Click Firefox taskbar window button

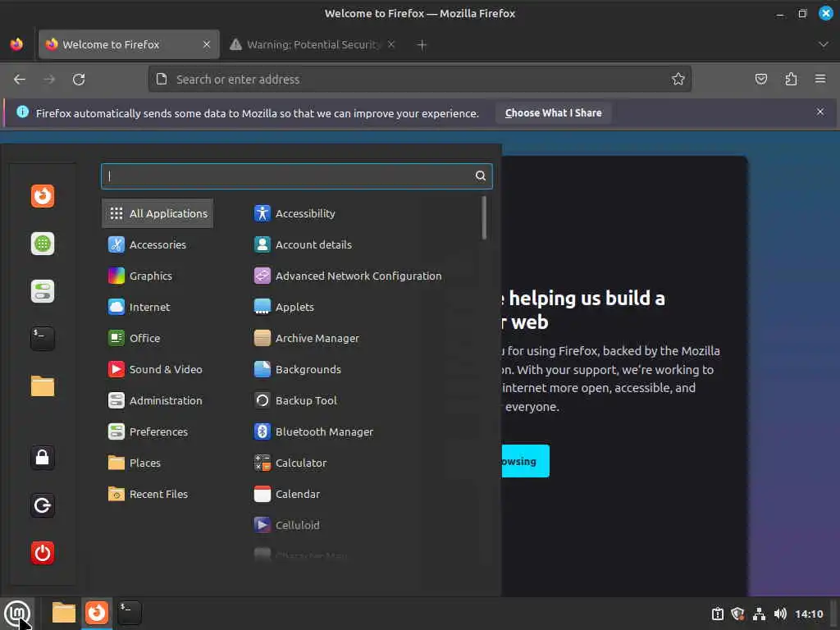click(97, 613)
